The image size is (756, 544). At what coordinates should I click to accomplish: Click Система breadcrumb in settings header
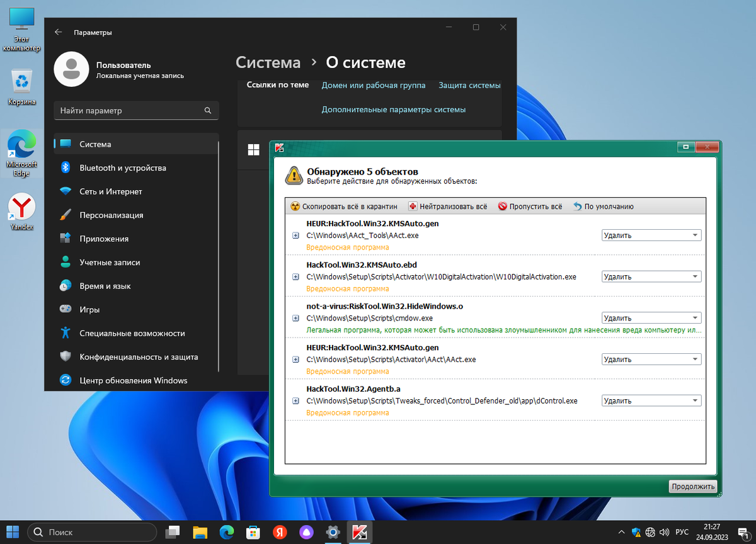pyautogui.click(x=268, y=63)
